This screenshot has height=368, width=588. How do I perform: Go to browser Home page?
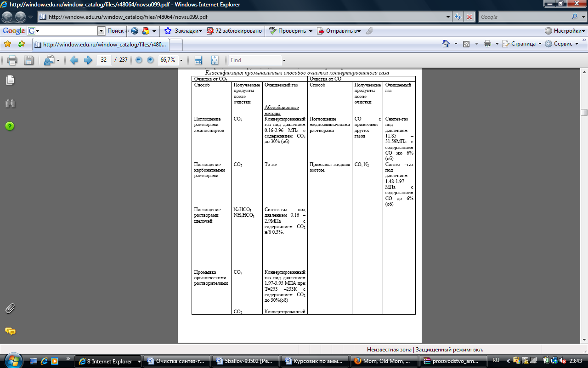coord(446,44)
